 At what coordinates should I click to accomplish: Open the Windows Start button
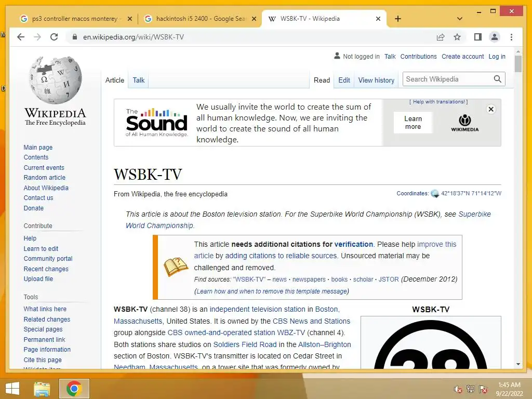12,389
